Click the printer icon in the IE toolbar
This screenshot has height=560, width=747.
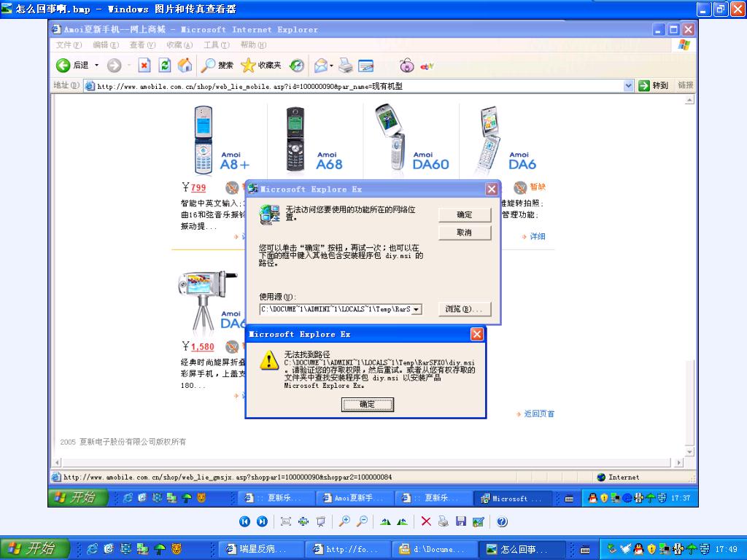[x=346, y=65]
